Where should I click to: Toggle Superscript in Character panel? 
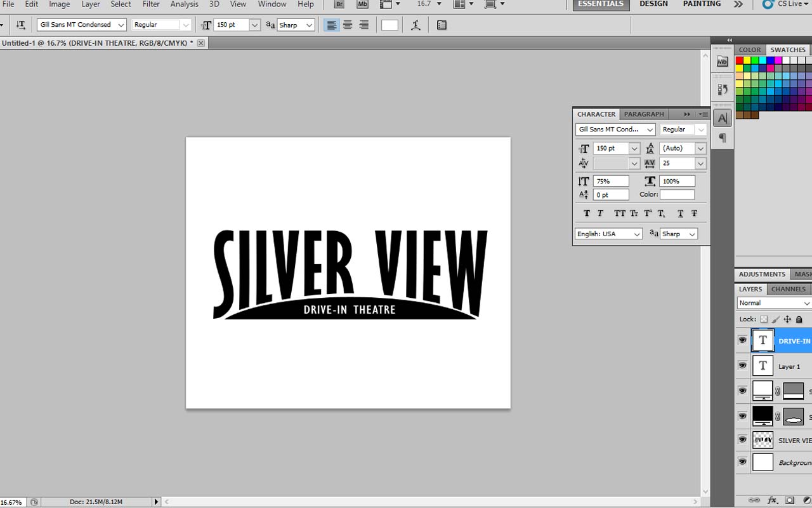tap(648, 213)
